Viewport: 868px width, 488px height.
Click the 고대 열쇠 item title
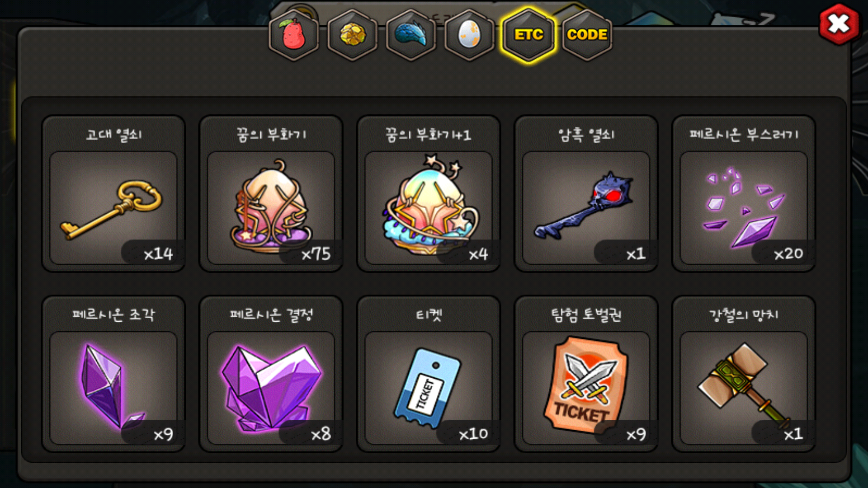(x=114, y=135)
